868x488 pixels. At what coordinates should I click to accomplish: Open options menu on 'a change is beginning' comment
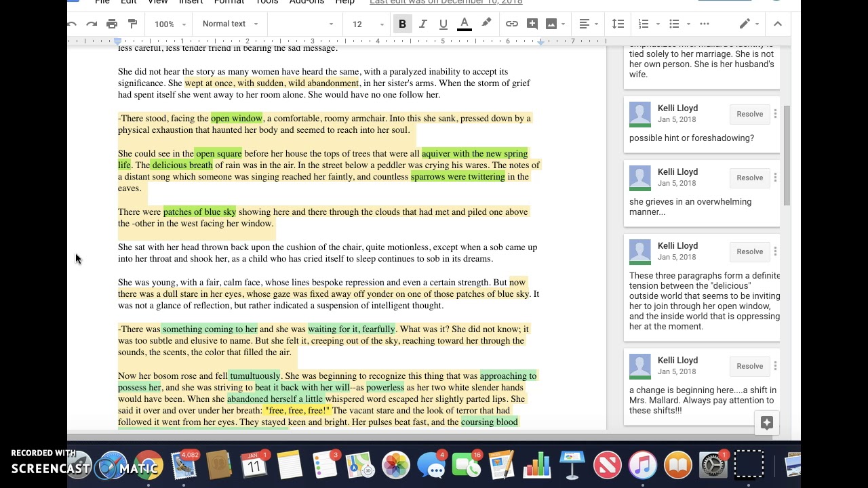pyautogui.click(x=775, y=366)
